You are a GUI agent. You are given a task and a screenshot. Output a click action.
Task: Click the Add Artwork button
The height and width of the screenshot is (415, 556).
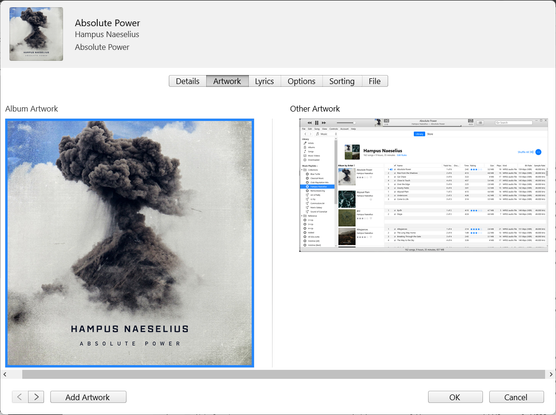pos(88,397)
